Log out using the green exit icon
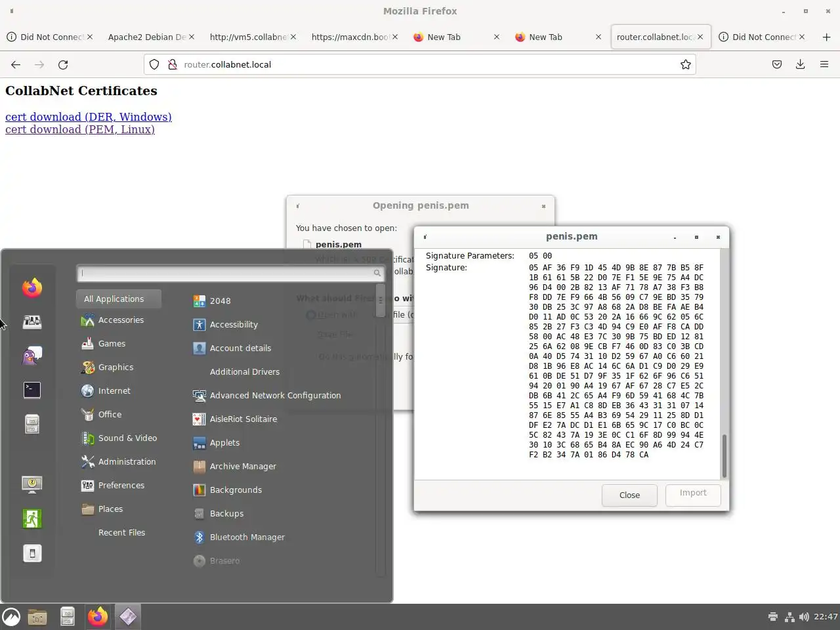 (x=32, y=518)
